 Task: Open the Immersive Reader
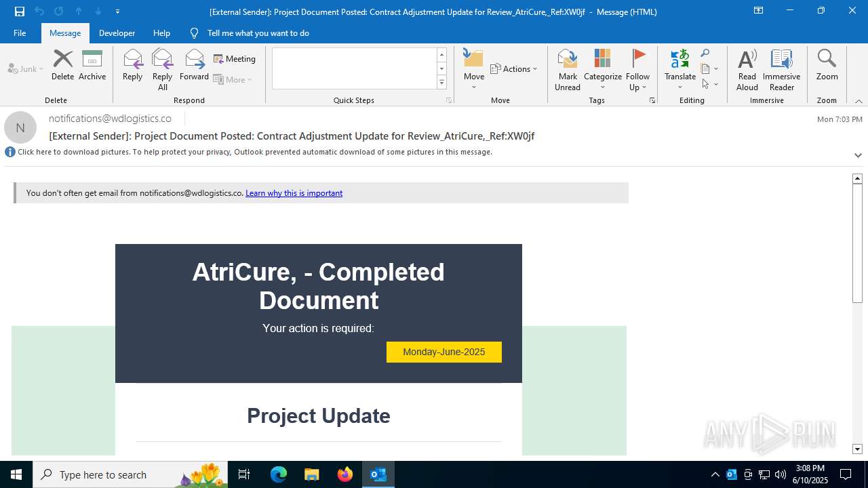[x=781, y=69]
